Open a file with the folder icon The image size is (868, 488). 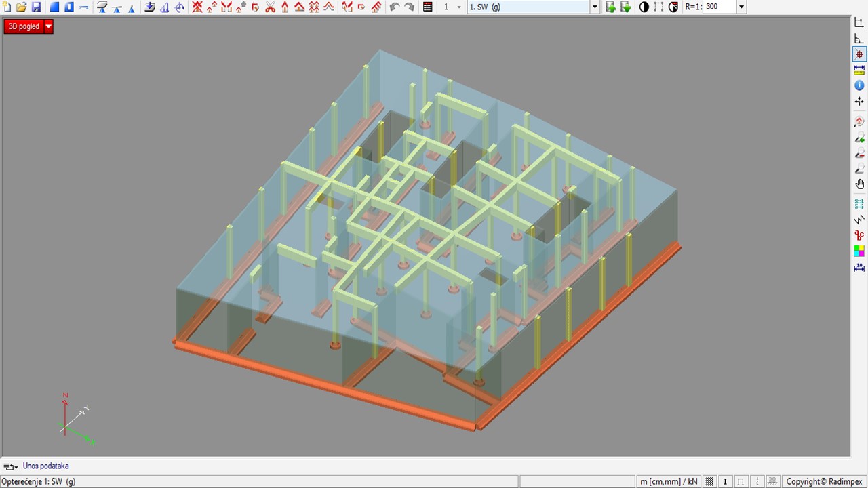coord(21,7)
